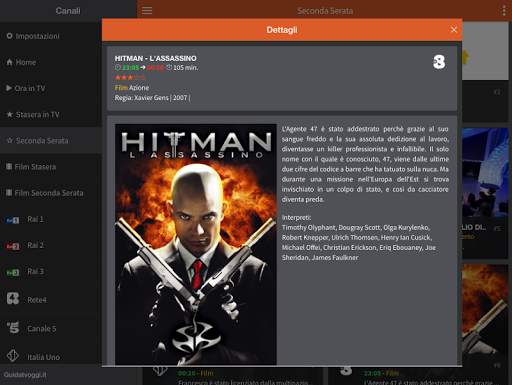Click the Rai 2 channel logo
This screenshot has height=385, width=512.
click(13, 246)
